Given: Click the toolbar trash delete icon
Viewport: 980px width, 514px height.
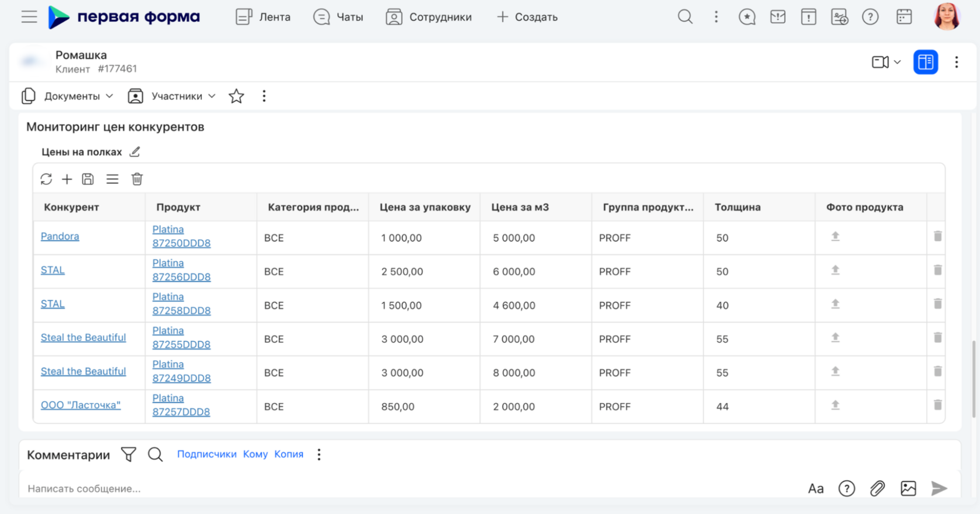Looking at the screenshot, I should click(137, 179).
